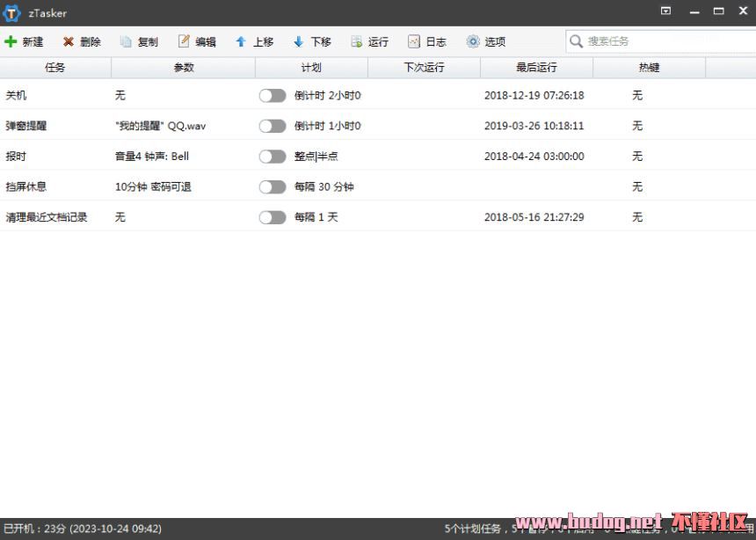
Task: Click the green plus 新建 icon
Action: pyautogui.click(x=11, y=41)
